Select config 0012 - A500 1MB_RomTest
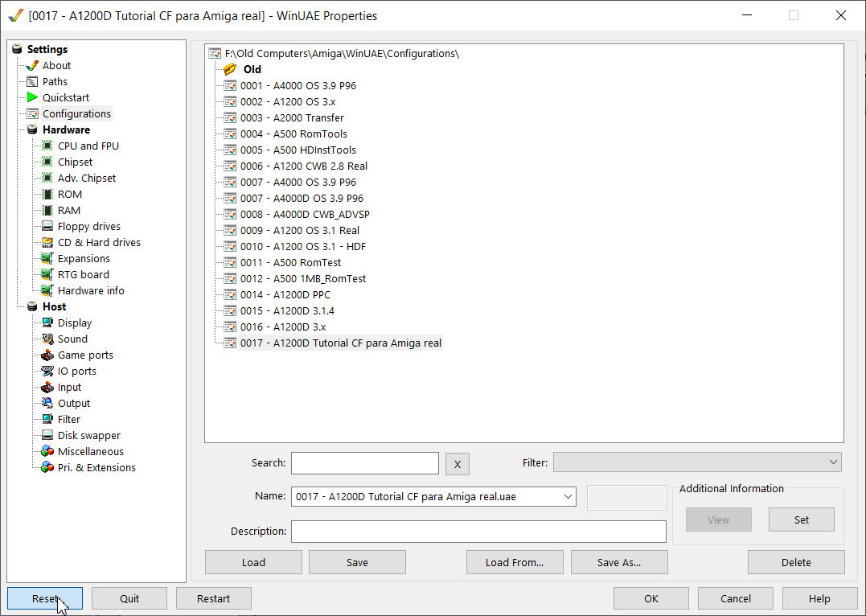866x616 pixels. [x=303, y=279]
